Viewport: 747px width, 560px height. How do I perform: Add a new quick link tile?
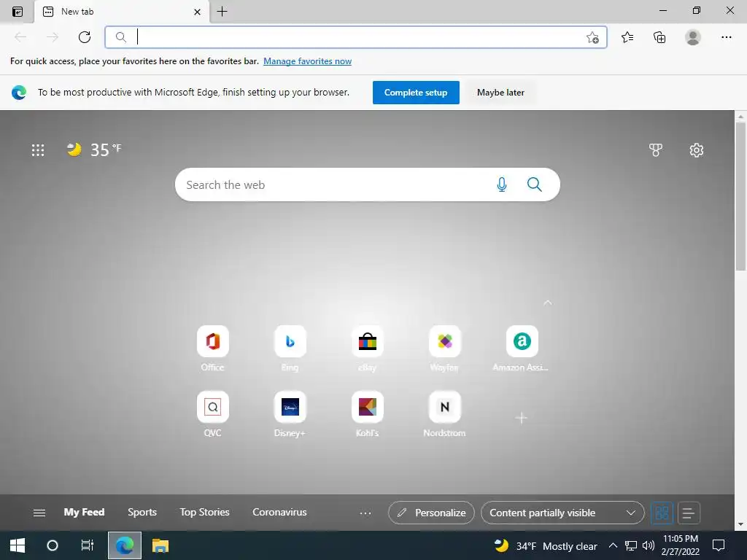click(x=521, y=418)
